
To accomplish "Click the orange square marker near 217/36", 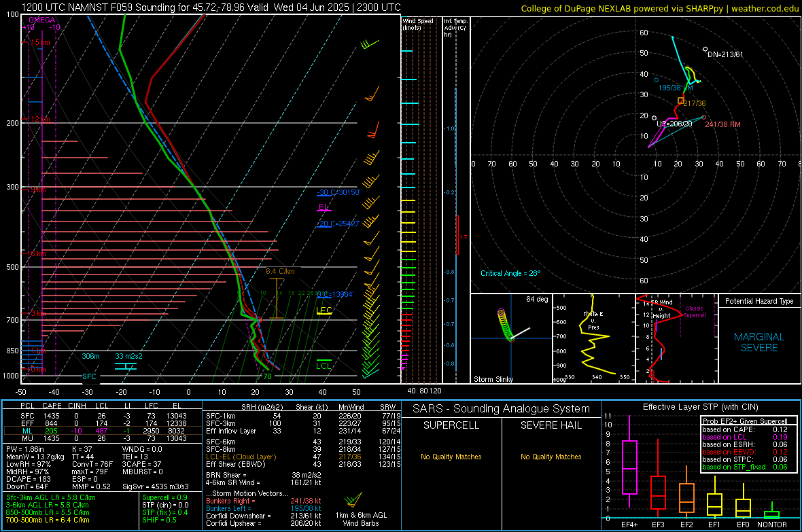I will click(681, 101).
